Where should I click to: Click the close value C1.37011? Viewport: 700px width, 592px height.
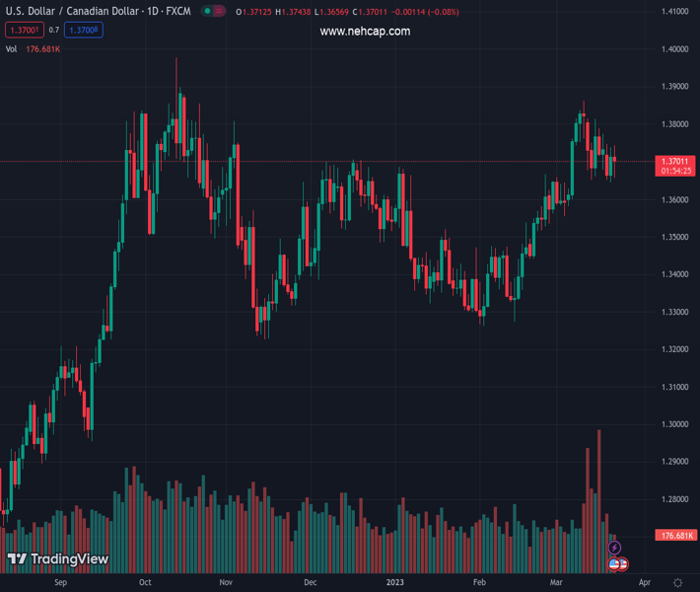coord(370,12)
